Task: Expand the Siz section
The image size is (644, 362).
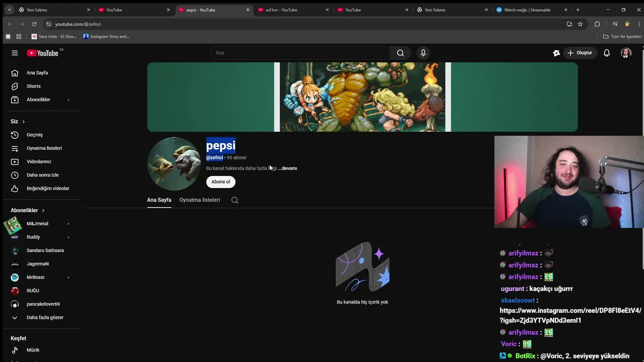Action: tap(18, 122)
